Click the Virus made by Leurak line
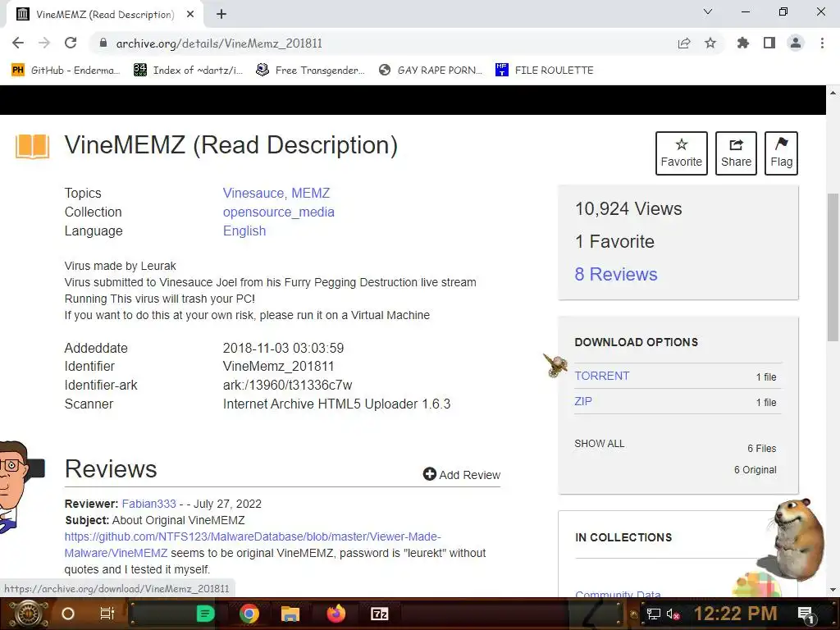The image size is (840, 630). (x=120, y=266)
